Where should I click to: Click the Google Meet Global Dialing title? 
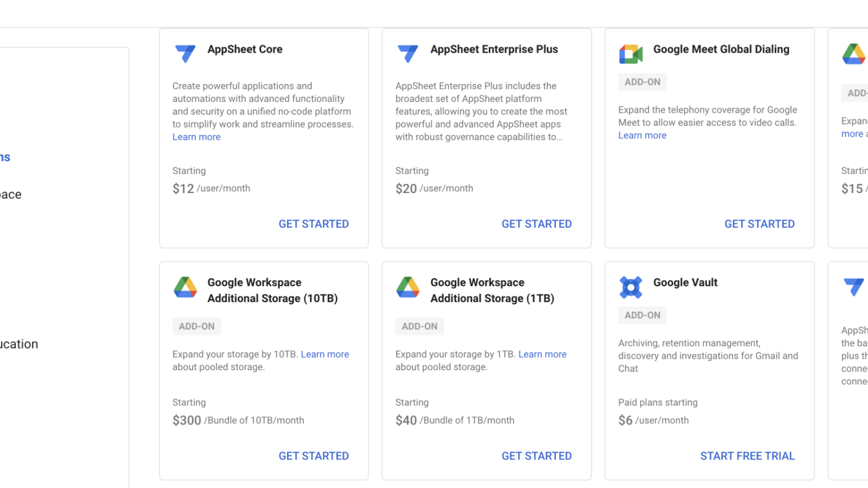pyautogui.click(x=721, y=49)
